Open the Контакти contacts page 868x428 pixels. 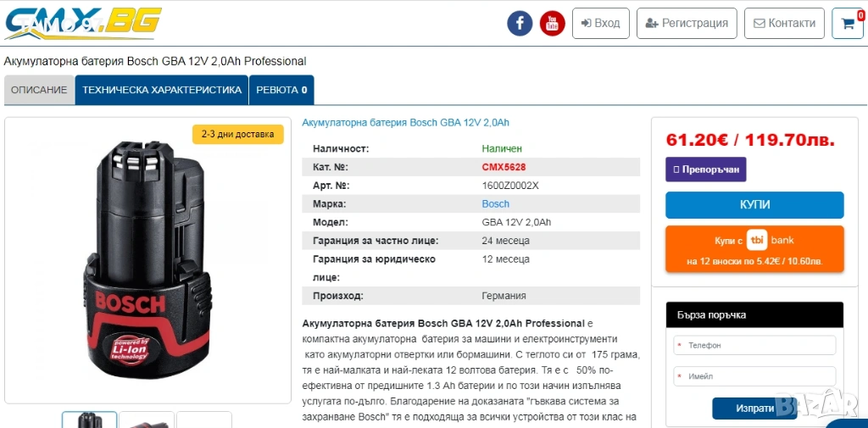click(784, 23)
